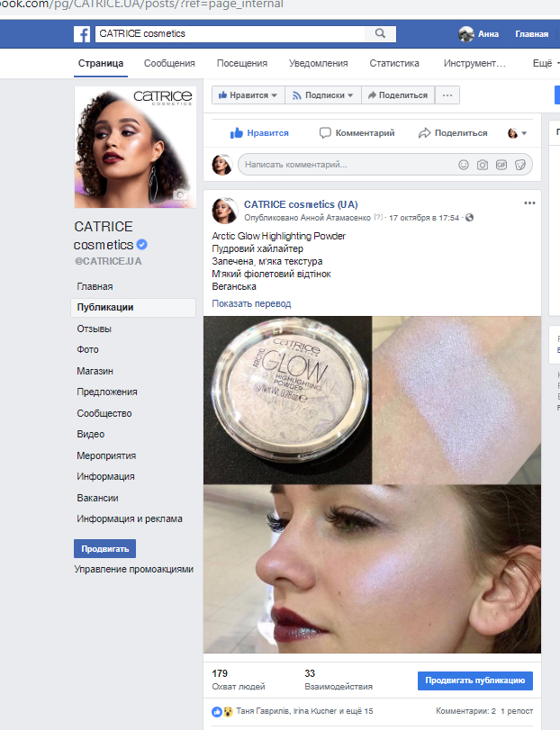Image resolution: width=560 pixels, height=730 pixels.
Task: Open Мероприятия in left sidebar
Action: point(106,455)
